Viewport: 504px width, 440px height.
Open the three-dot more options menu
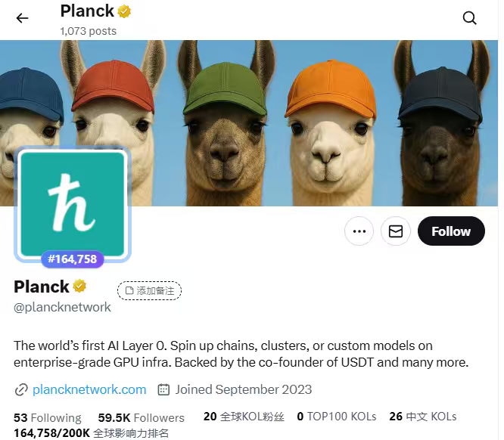pyautogui.click(x=359, y=231)
